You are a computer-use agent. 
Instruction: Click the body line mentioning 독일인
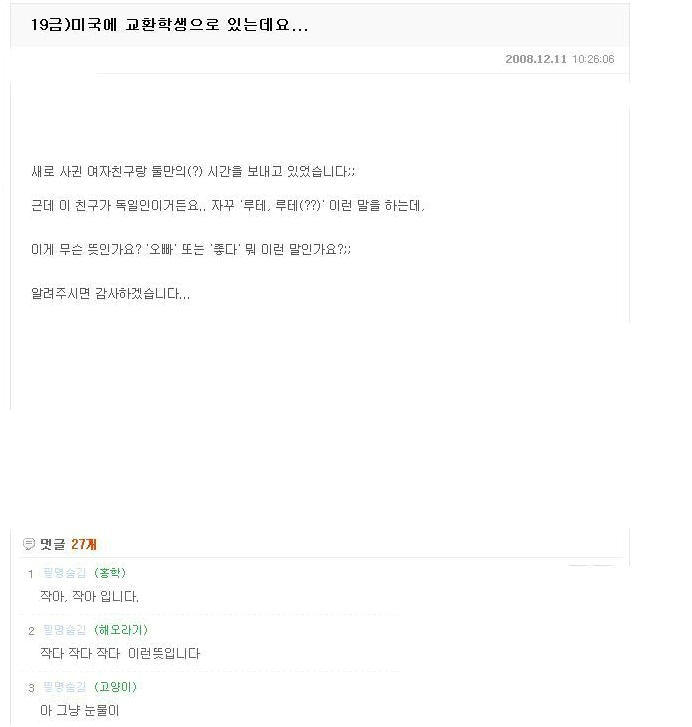pos(228,205)
